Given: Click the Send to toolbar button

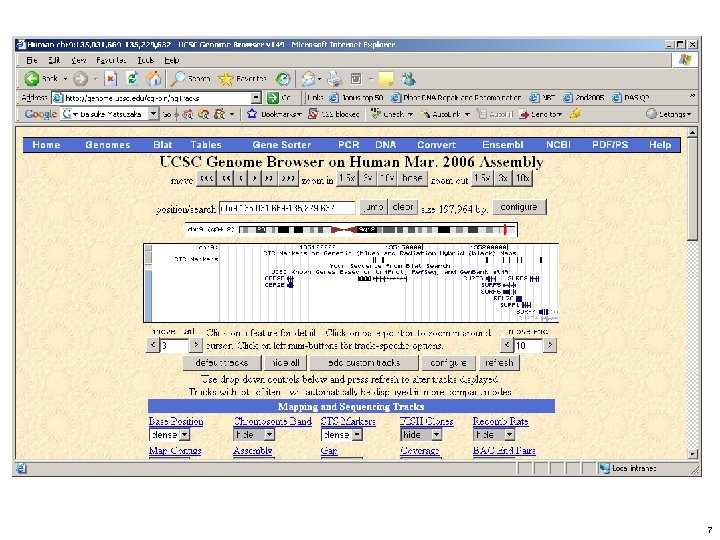Looking at the screenshot, I should [540, 114].
